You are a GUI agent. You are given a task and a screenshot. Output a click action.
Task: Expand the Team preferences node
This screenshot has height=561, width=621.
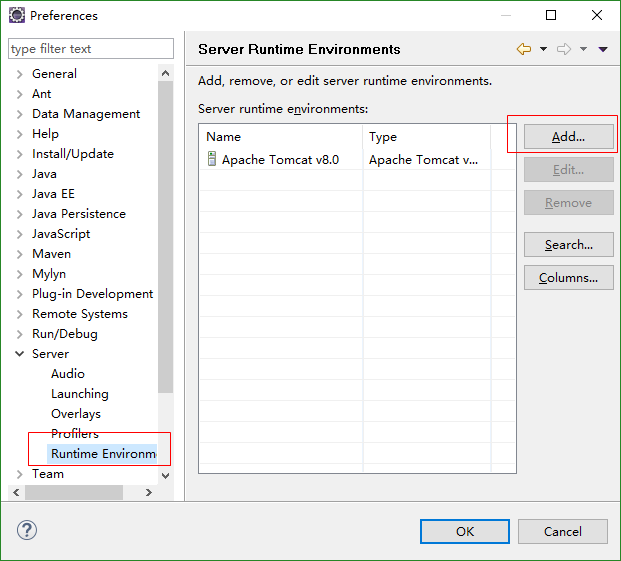click(20, 474)
